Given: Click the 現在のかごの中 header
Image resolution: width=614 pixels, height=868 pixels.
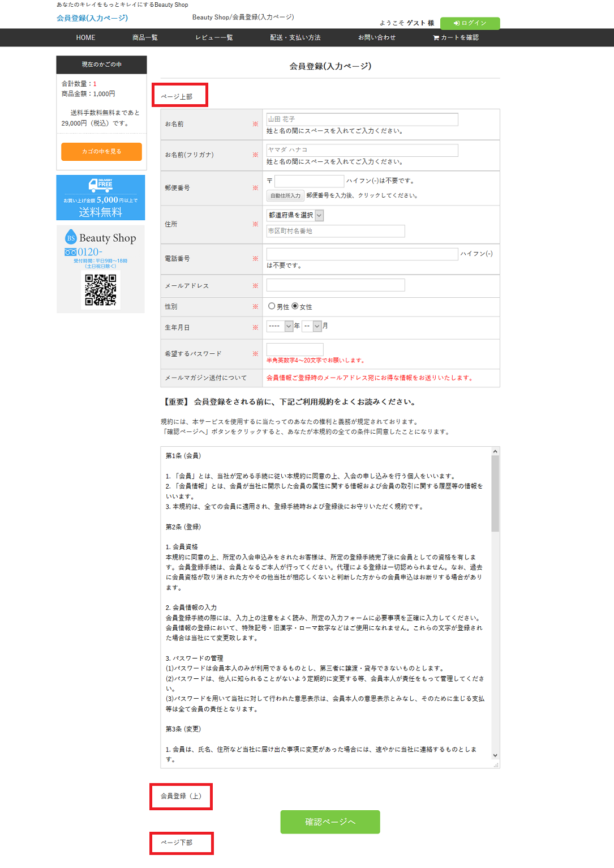Looking at the screenshot, I should pyautogui.click(x=101, y=65).
